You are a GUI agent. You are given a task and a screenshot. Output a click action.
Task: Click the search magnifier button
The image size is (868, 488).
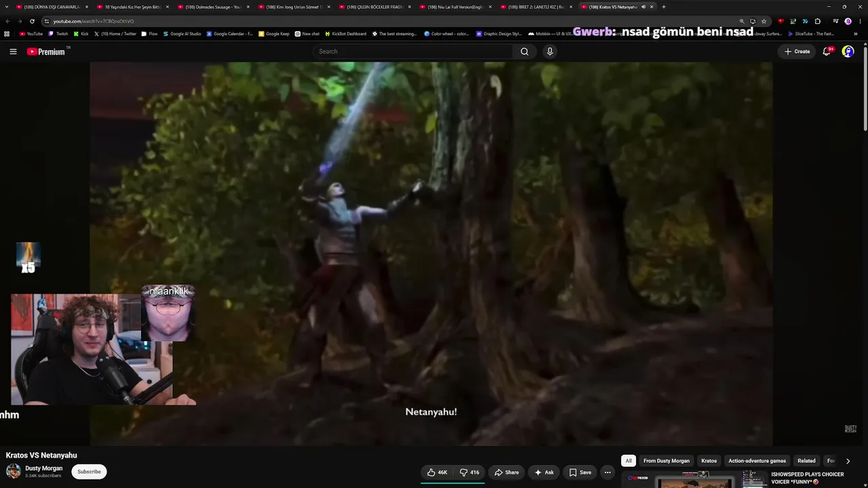pos(524,52)
